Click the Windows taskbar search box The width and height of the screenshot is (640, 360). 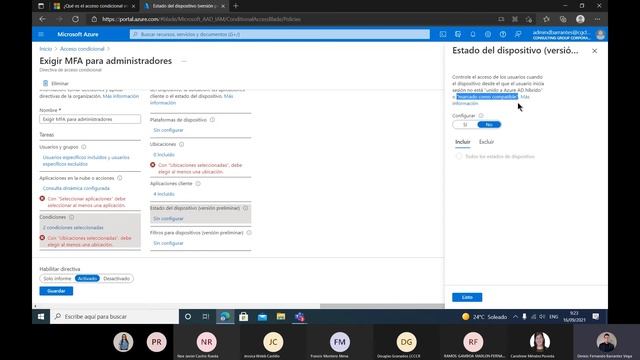[x=114, y=316]
